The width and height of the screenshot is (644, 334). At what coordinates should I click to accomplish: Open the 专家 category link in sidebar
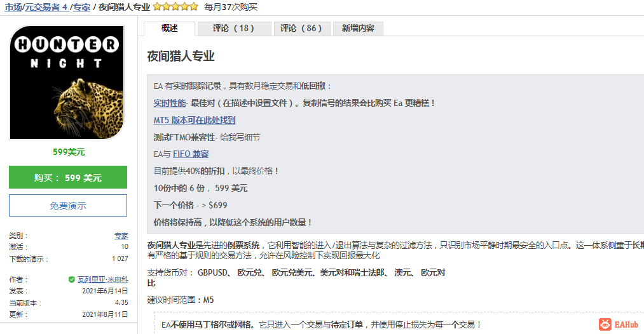click(121, 236)
